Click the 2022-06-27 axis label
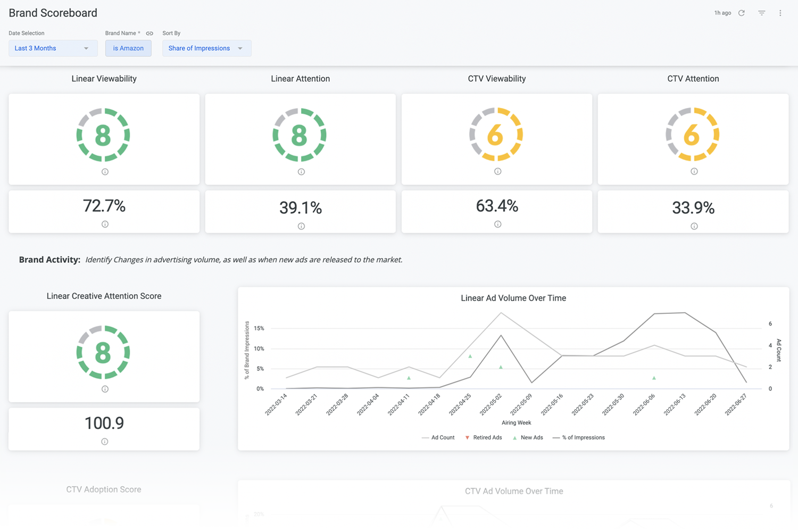The image size is (798, 532). click(736, 405)
